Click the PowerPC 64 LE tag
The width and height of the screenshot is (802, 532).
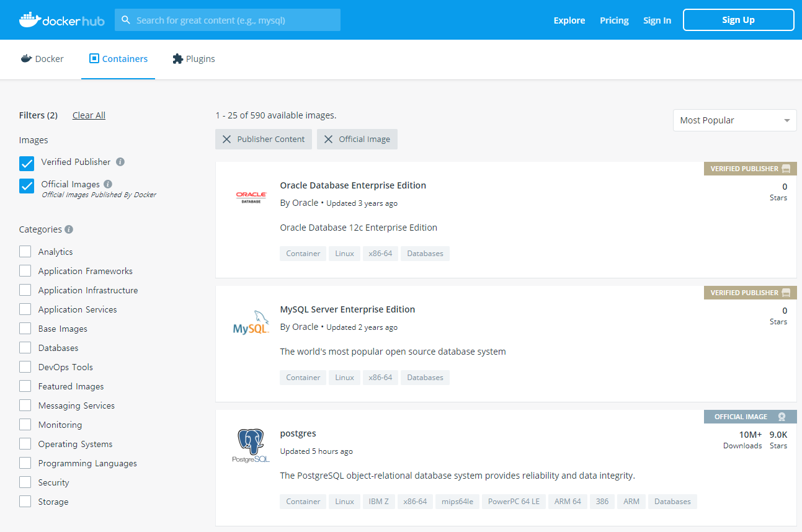coord(514,502)
